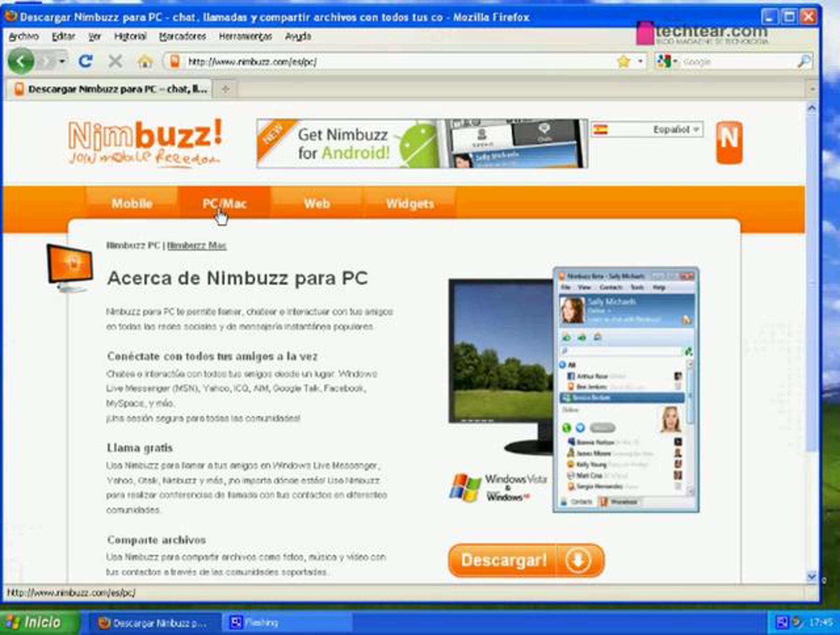Click the Flashing taskbar button
Screen dimensions: 840x635
287,623
